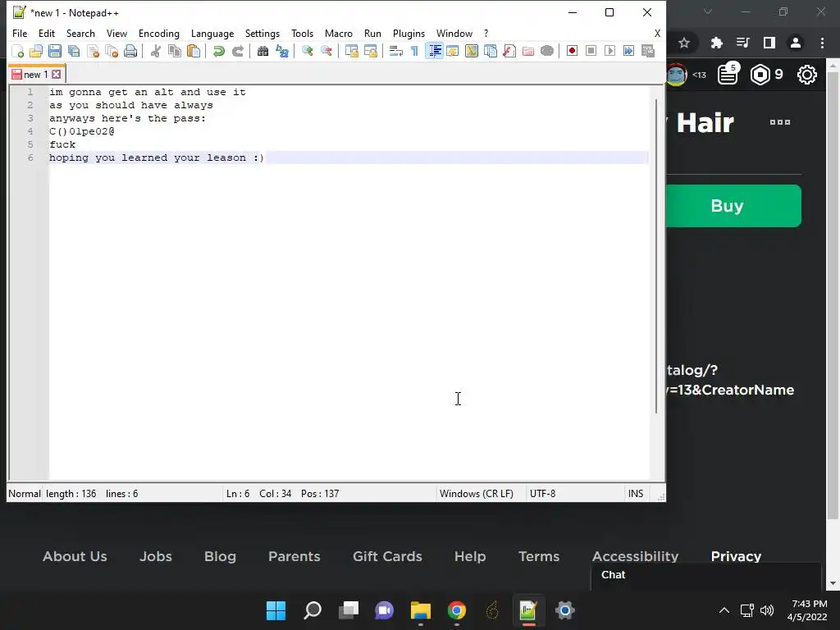Click the Close All toolbar icon
The image size is (840, 630).
coord(112,51)
